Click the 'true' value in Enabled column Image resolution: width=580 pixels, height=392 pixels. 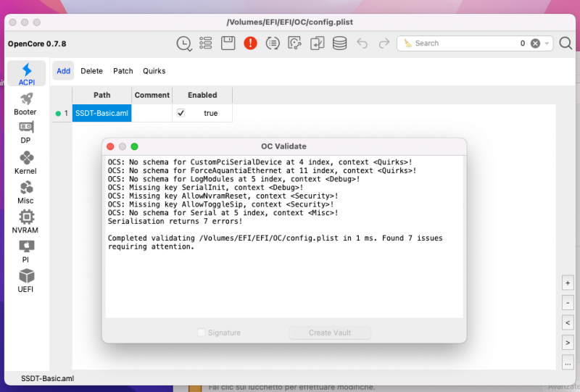click(x=210, y=113)
